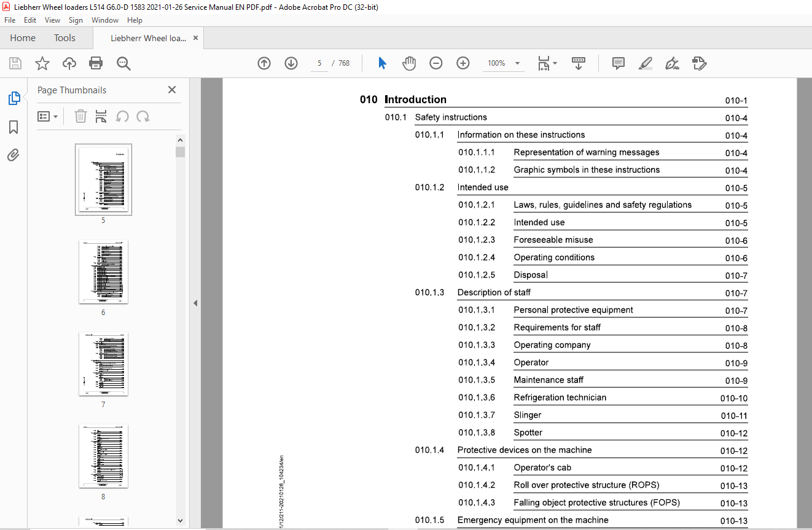Save the file with the floppy disk icon

15,63
